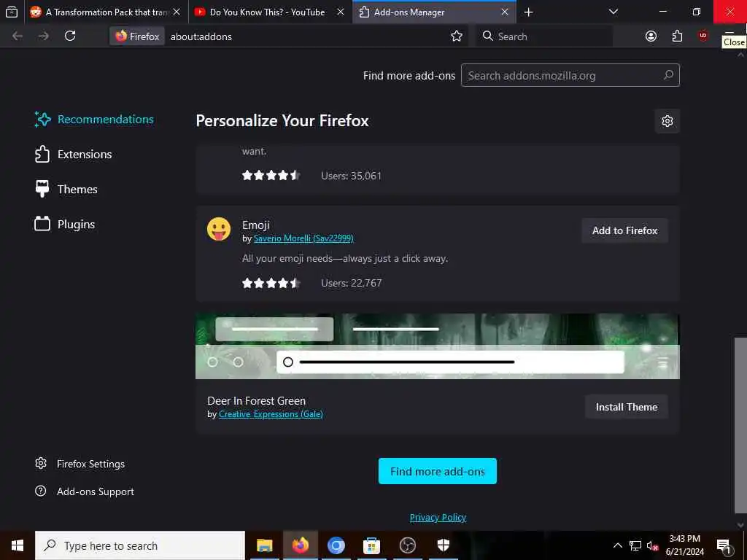Image resolution: width=747 pixels, height=560 pixels.
Task: Bookmark this page with the star icon
Action: pyautogui.click(x=457, y=36)
